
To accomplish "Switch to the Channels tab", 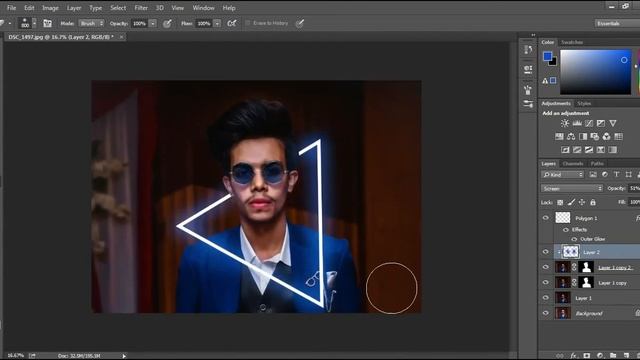I will pyautogui.click(x=573, y=164).
